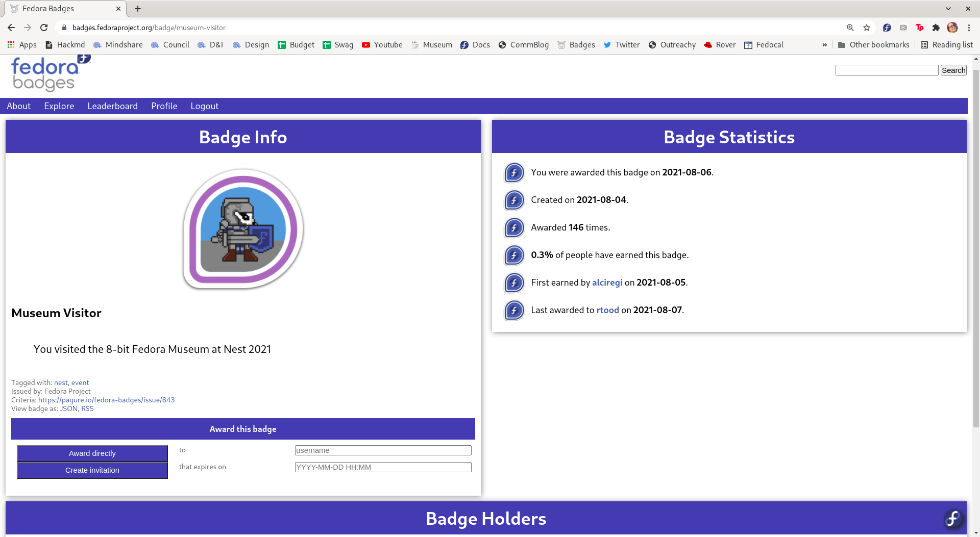Open the Swag bookmark
The height and width of the screenshot is (537, 980).
tap(338, 45)
